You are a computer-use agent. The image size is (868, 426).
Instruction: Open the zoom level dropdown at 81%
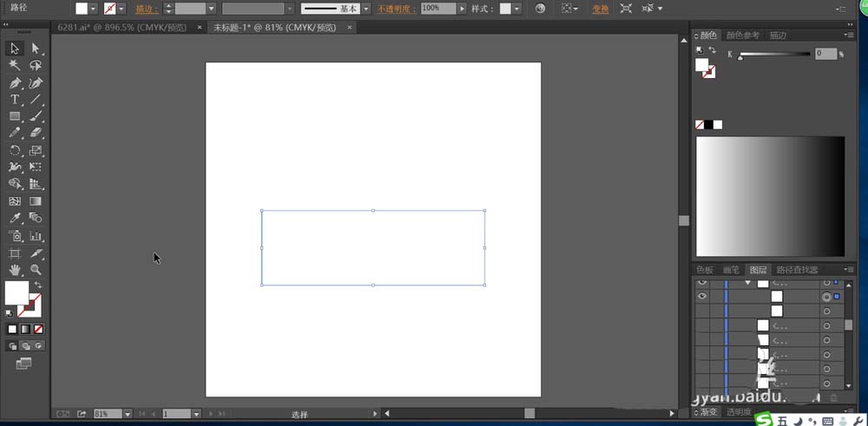(x=128, y=414)
